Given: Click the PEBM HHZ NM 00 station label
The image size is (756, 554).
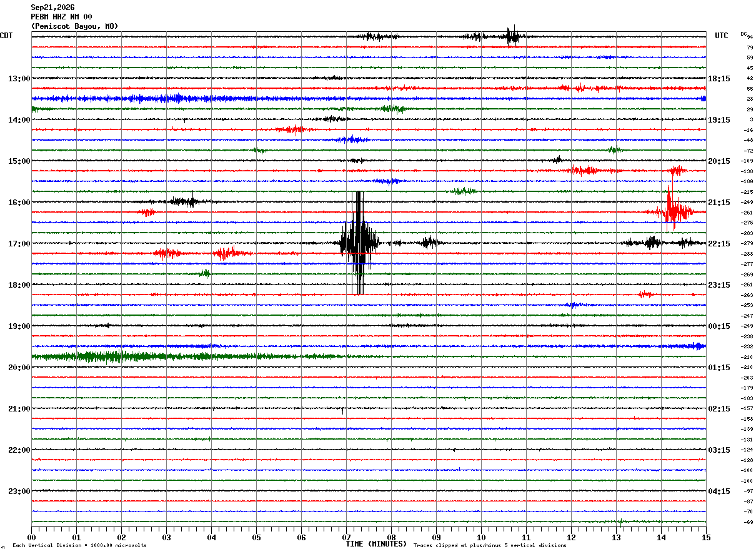Looking at the screenshot, I should pyautogui.click(x=61, y=17).
